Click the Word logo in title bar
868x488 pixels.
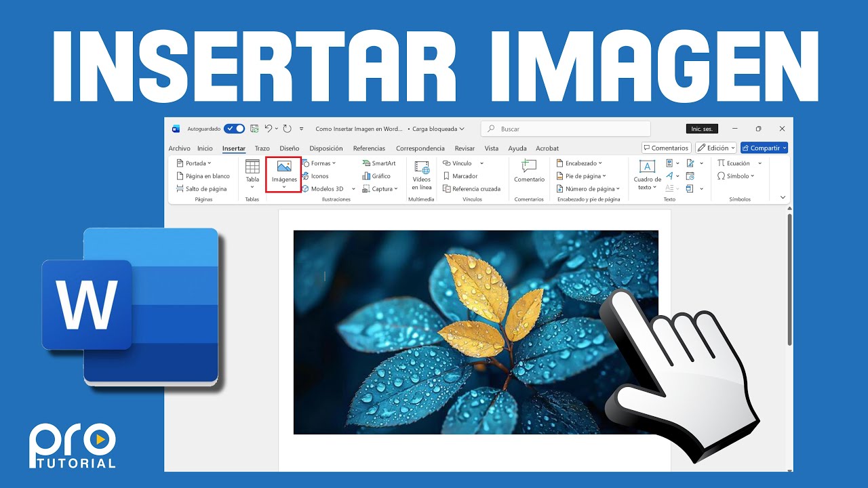[x=176, y=129]
